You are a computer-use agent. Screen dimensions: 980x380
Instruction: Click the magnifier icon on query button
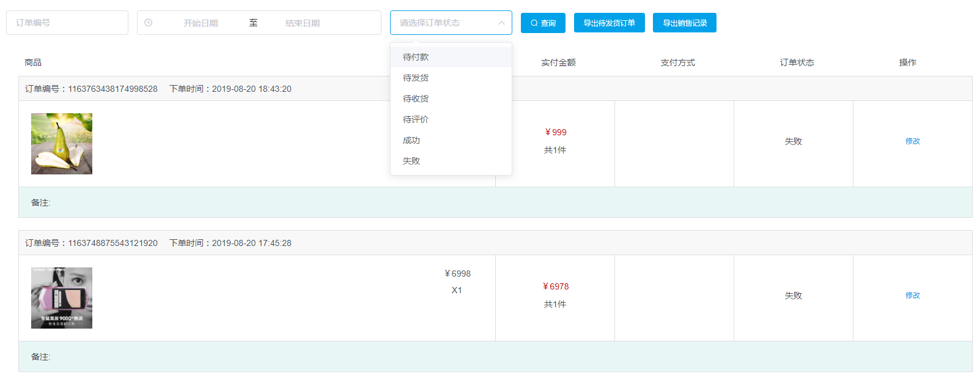coord(534,23)
